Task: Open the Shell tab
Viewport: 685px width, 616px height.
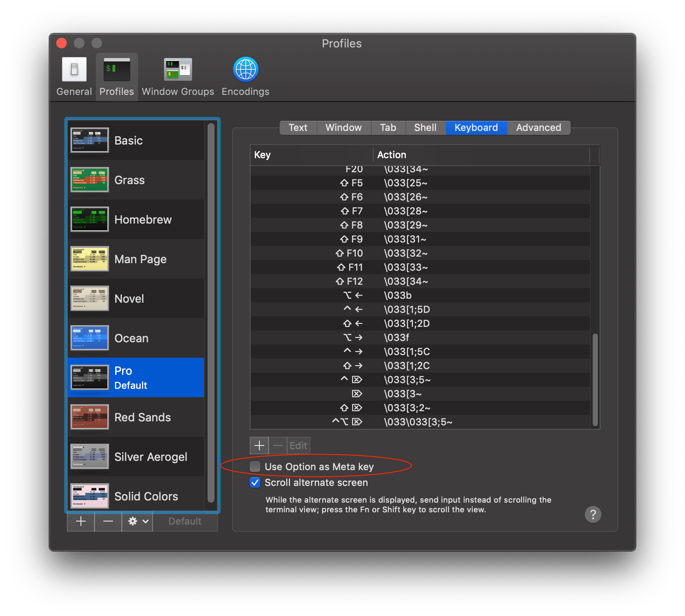Action: (425, 127)
